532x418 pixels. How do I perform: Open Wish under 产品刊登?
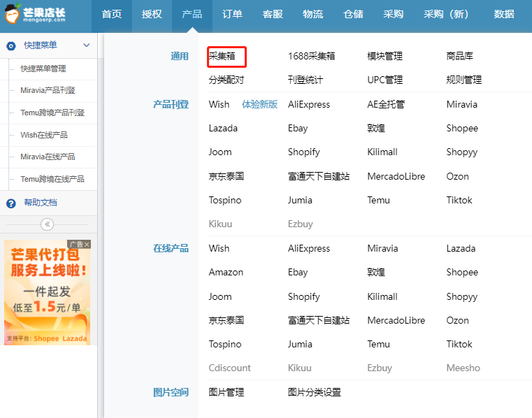[220, 104]
